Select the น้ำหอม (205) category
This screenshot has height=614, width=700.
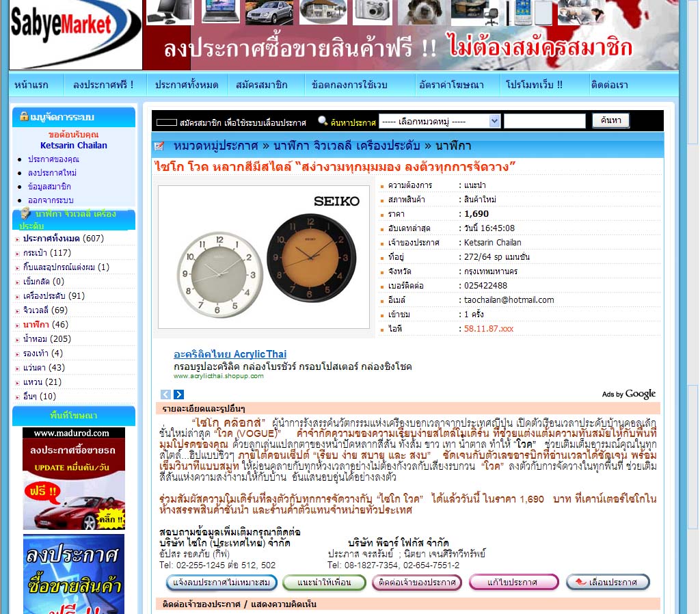tap(47, 339)
